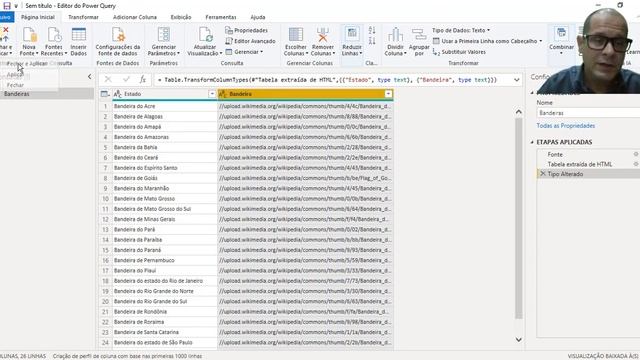Open Propriedades in Consulta group
The height and width of the screenshot is (360, 640).
tap(247, 30)
